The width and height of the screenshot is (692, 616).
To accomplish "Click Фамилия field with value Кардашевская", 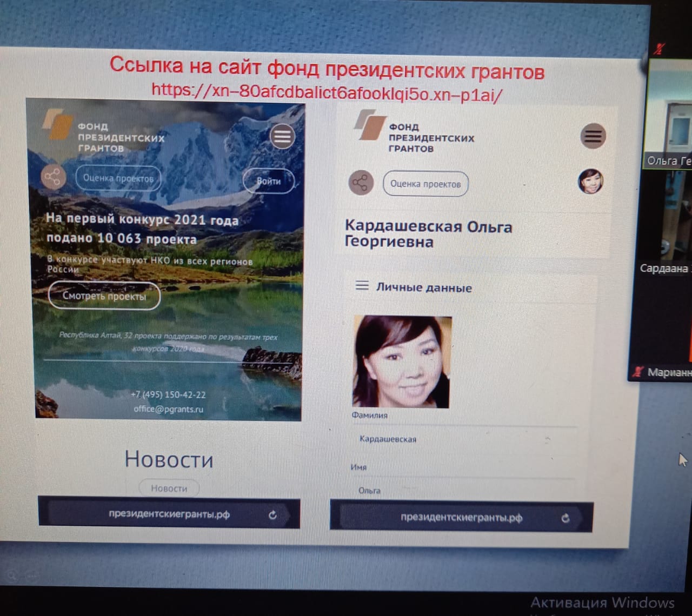I will pyautogui.click(x=464, y=439).
